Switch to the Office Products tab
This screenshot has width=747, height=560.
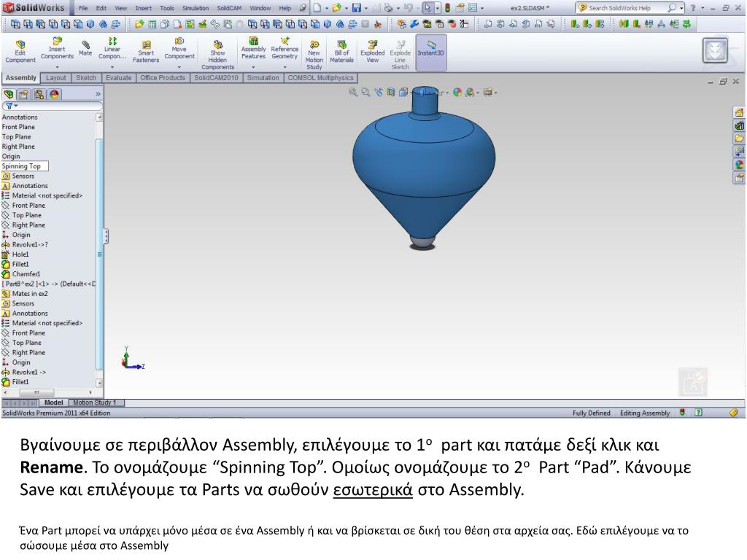pyautogui.click(x=163, y=77)
